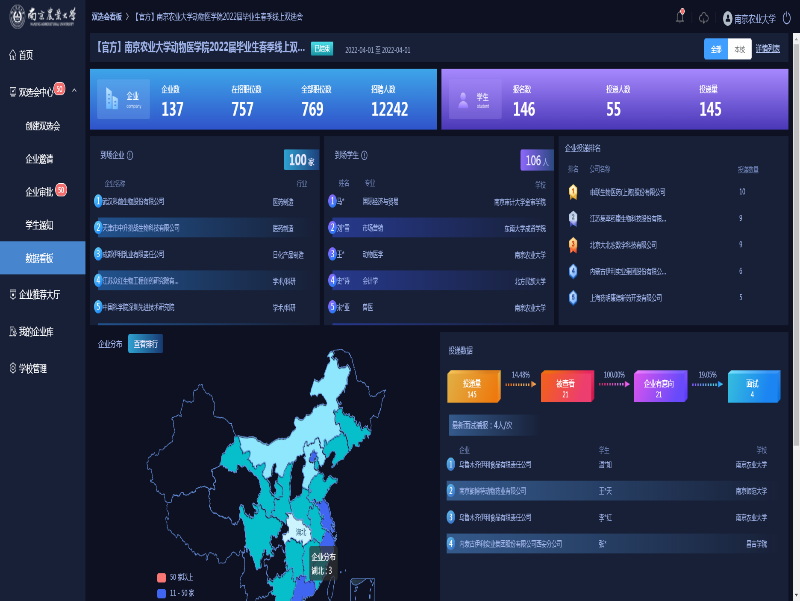
Task: Click the 查看排行 button
Action: click(x=146, y=344)
